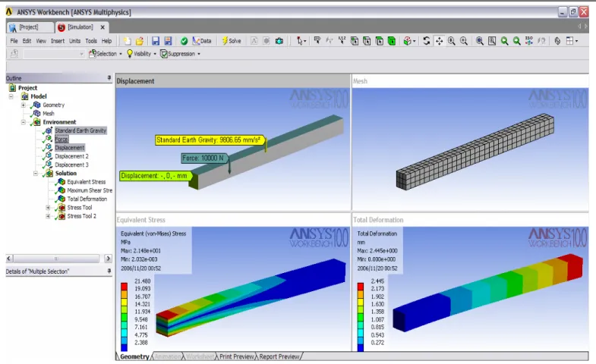
Task: Click the Outline scrollbar left arrow
Action: [10, 259]
